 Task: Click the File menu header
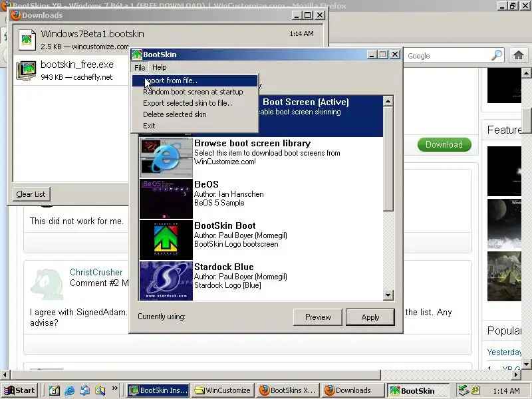click(140, 68)
